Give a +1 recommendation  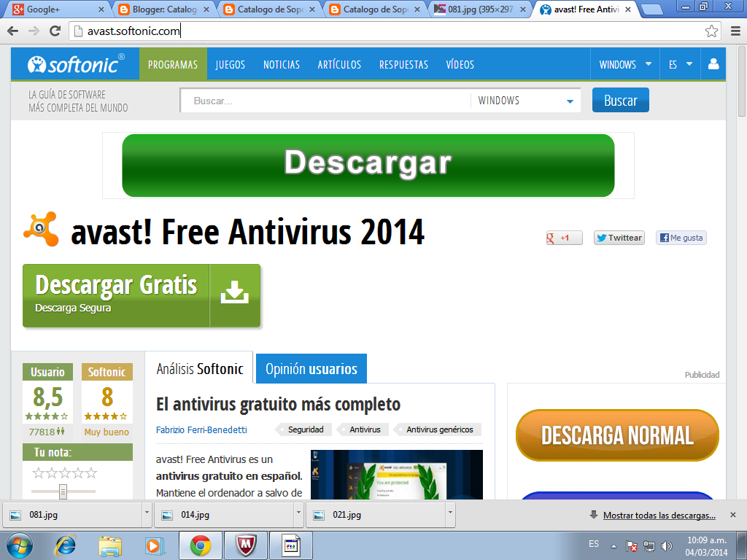(x=562, y=238)
